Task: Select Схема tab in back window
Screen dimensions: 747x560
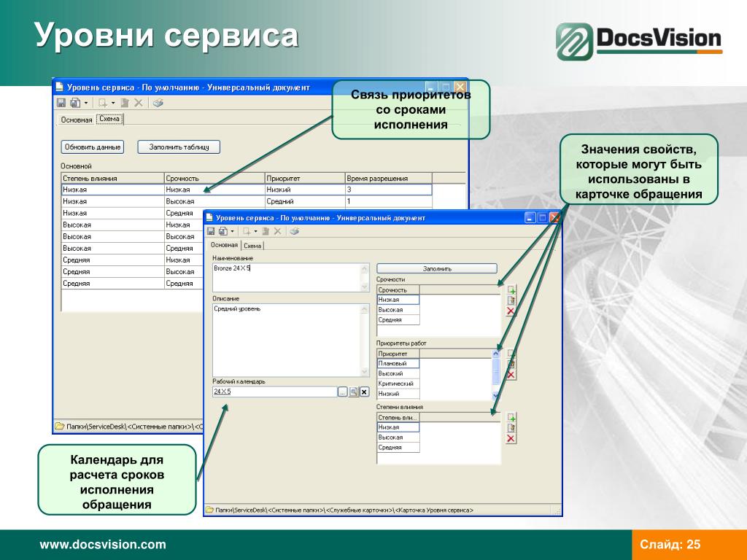Action: point(109,119)
